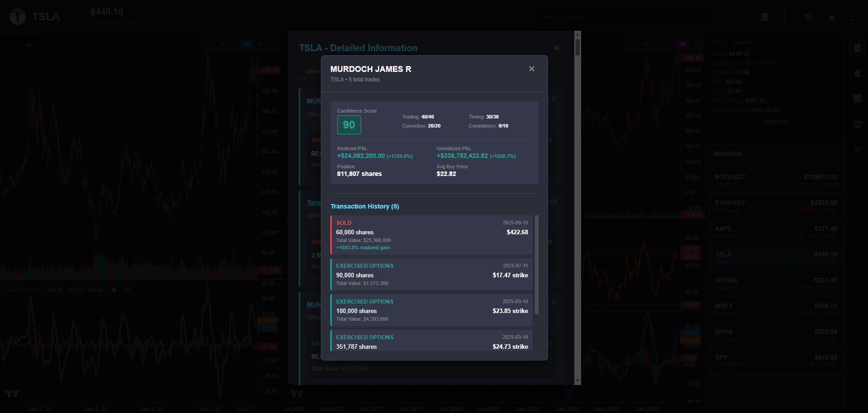Click the TSLA - Detailed Information title
Screen dimensions: 868x413
coord(358,48)
